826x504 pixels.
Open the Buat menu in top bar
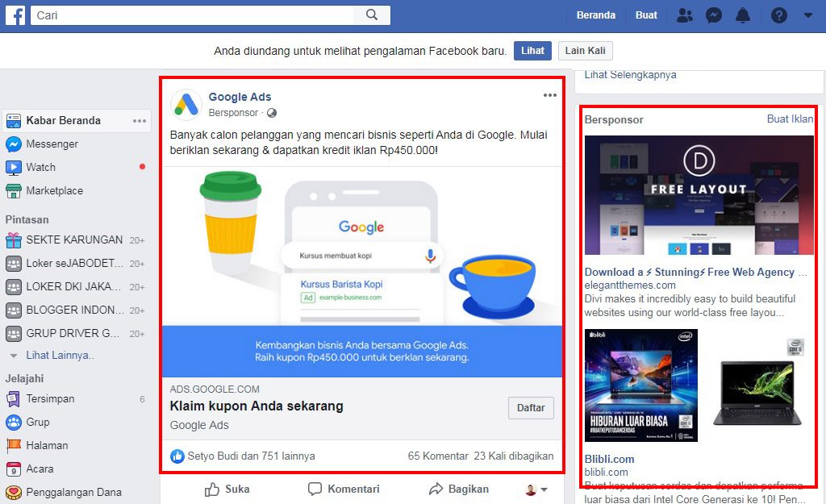coord(646,15)
